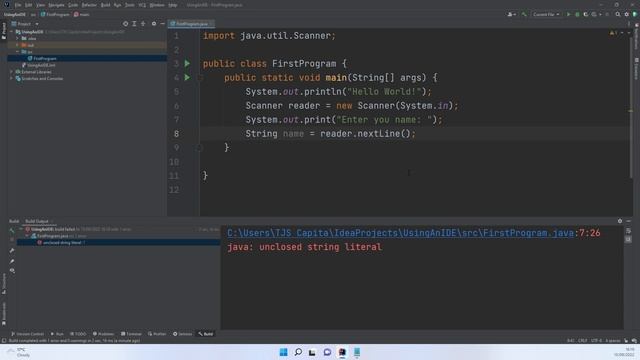Collapse the UsingAnIDE build failed node
Image resolution: width=640 pixels, height=360 pixels.
(x=21, y=229)
